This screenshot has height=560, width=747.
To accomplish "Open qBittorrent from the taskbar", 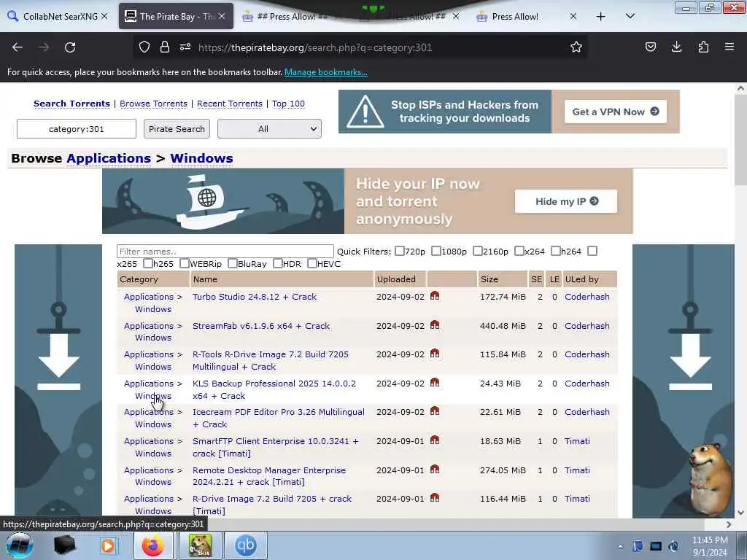I will 245,545.
